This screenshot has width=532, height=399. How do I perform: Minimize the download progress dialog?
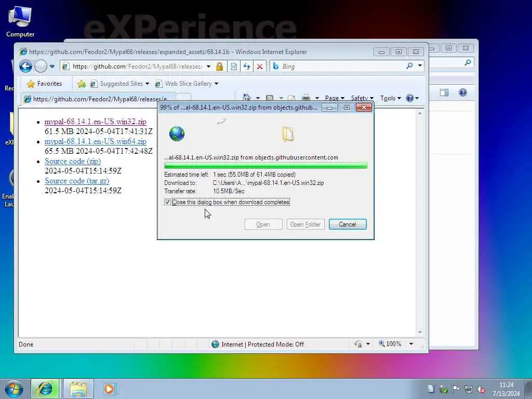point(330,108)
